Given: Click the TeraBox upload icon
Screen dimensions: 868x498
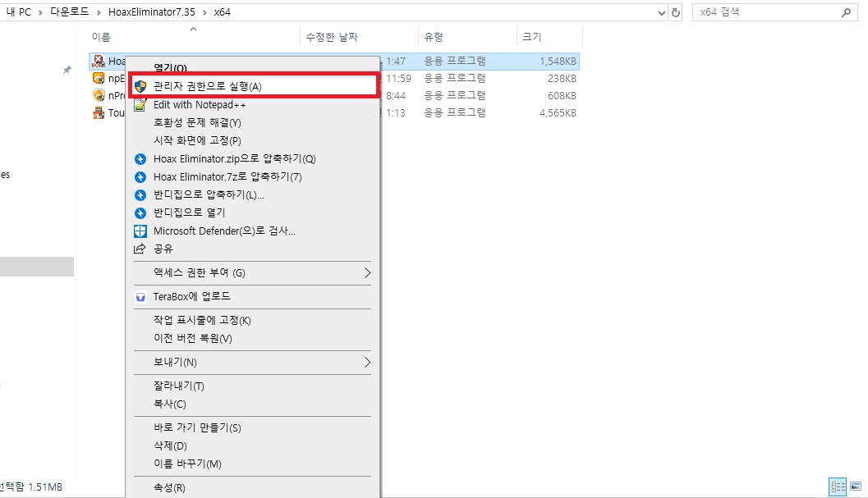Looking at the screenshot, I should [x=140, y=297].
